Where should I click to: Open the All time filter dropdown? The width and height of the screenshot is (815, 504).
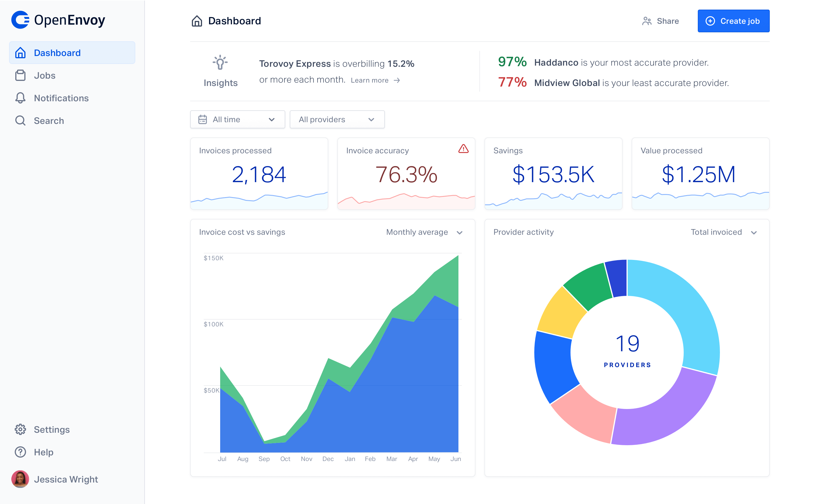237,119
